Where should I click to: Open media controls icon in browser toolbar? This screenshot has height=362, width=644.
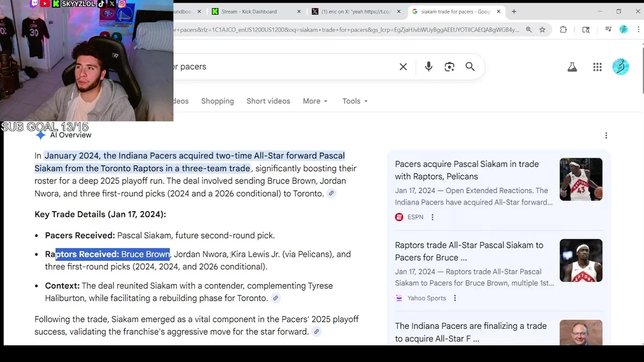point(608,30)
